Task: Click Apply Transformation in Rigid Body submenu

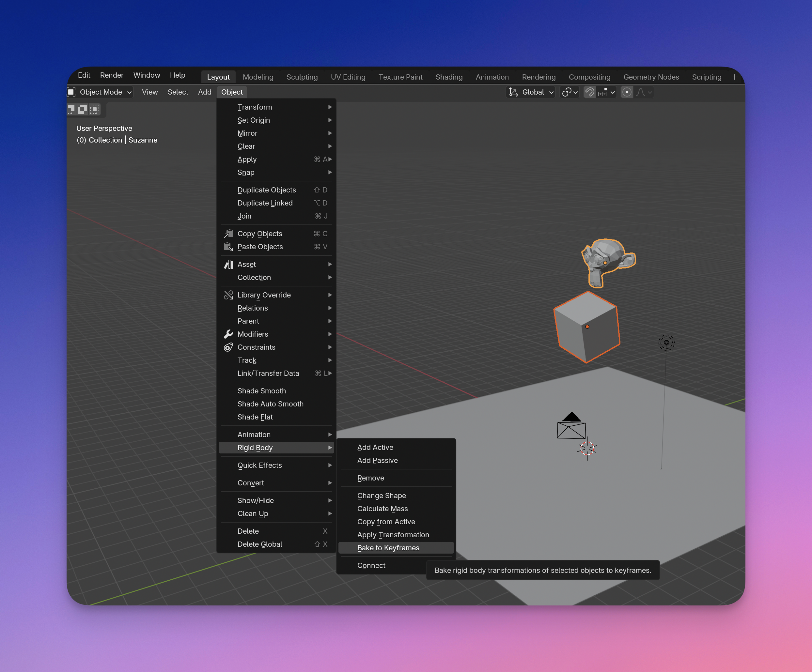Action: 396,534
